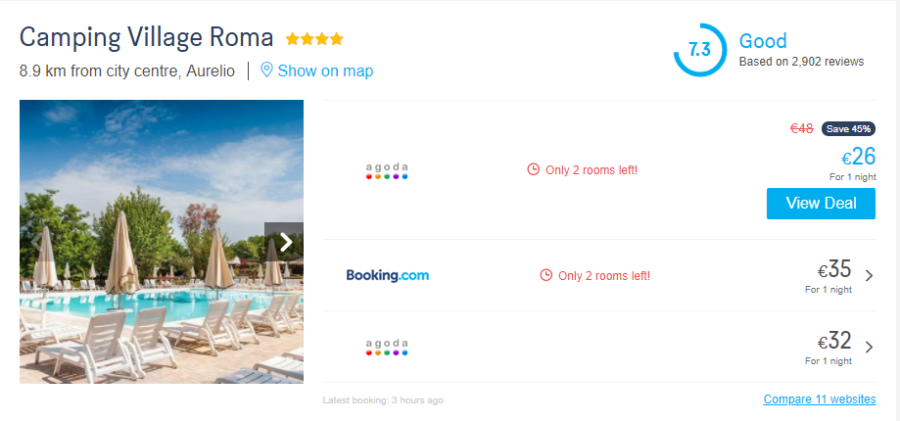Open the View Deal button

820,203
